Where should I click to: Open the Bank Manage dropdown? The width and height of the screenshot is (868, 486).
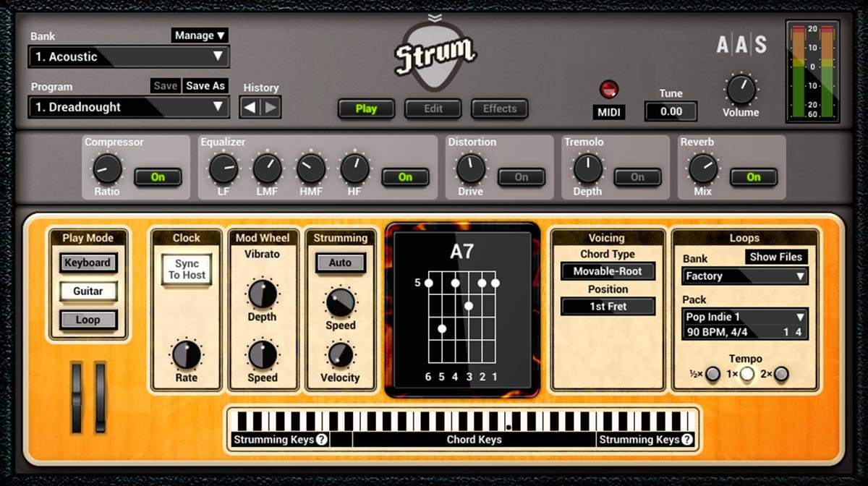[x=200, y=35]
